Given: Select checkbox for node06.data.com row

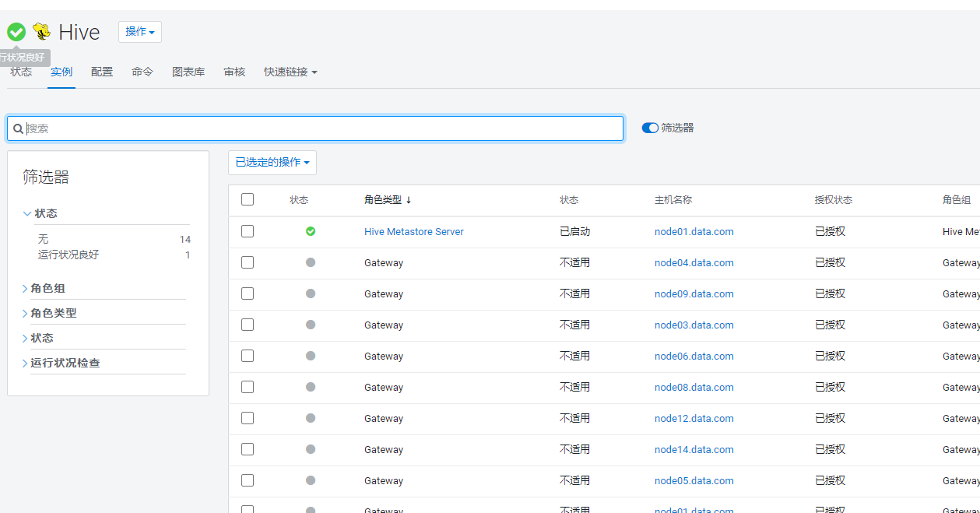Looking at the screenshot, I should [x=248, y=356].
